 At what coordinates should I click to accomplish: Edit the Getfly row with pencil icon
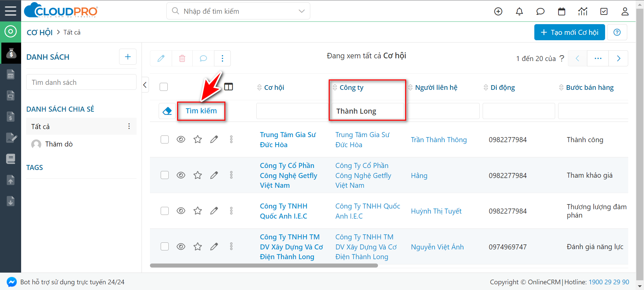[214, 175]
